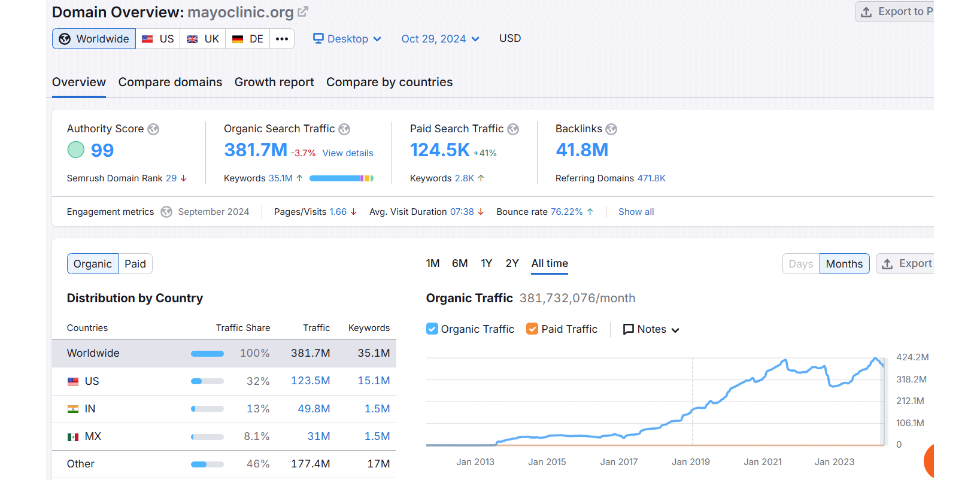This screenshot has height=480, width=980.
Task: Click the Other countries row
Action: [x=224, y=464]
